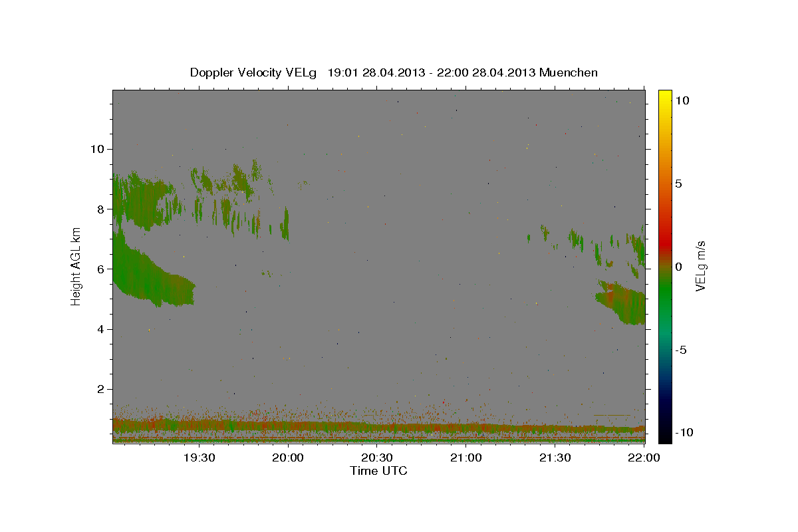Click the colorbar tick label 0
Screen dimensions: 798x532
(679, 267)
